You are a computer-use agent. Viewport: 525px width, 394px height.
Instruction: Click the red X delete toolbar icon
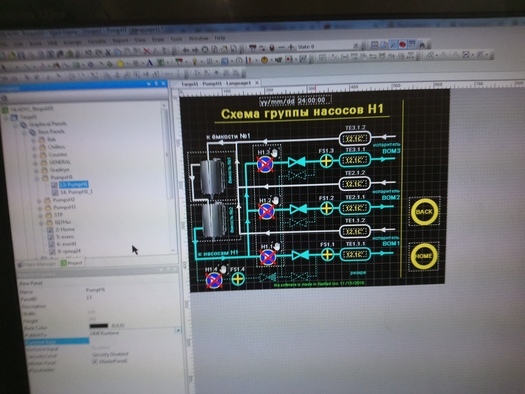point(147,51)
